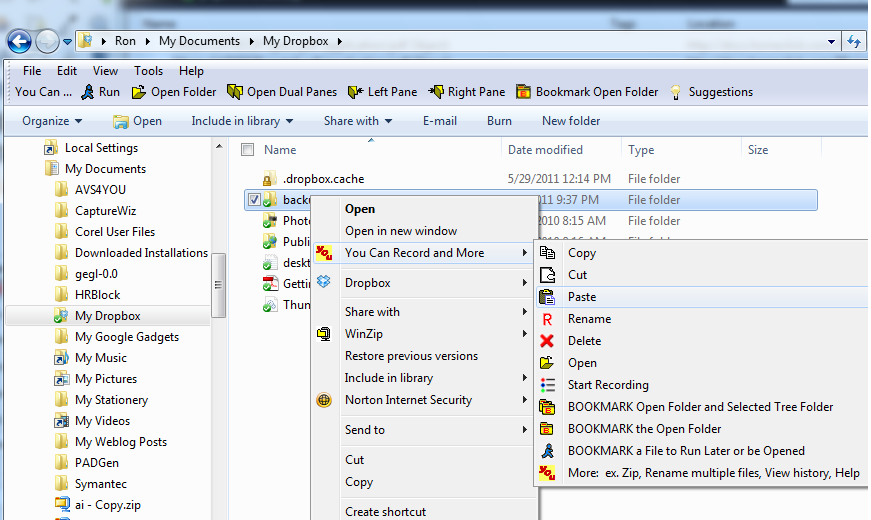Viewport: 871px width, 520px height.
Task: Choose Paste from the submenu
Action: tap(581, 297)
